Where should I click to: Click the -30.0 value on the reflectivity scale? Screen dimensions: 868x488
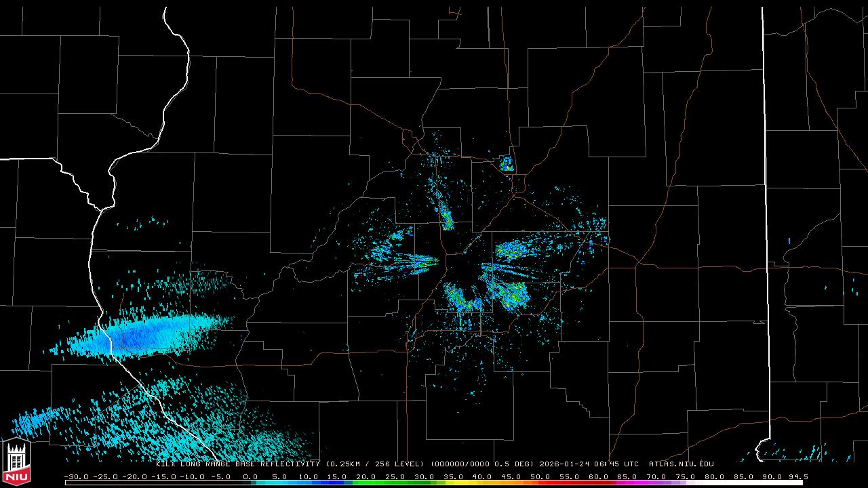click(x=76, y=477)
